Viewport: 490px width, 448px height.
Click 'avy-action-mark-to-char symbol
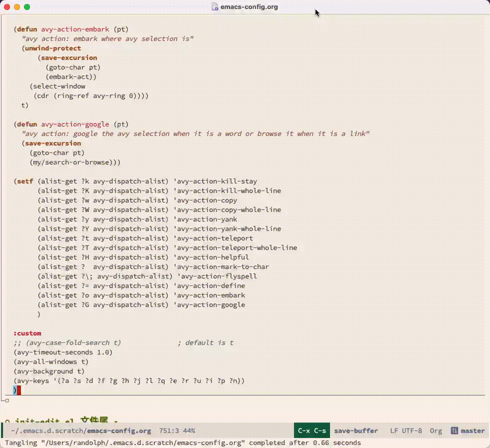pos(221,267)
